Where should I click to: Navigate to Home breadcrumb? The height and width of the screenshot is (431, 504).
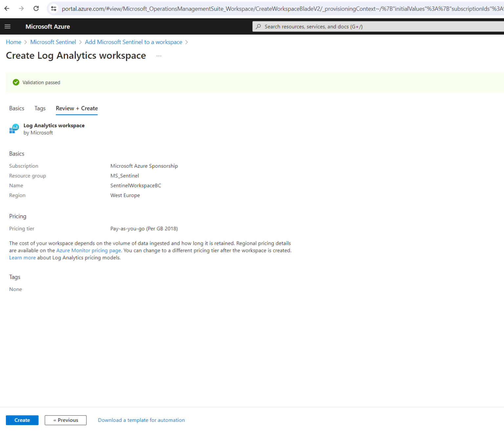(x=13, y=42)
